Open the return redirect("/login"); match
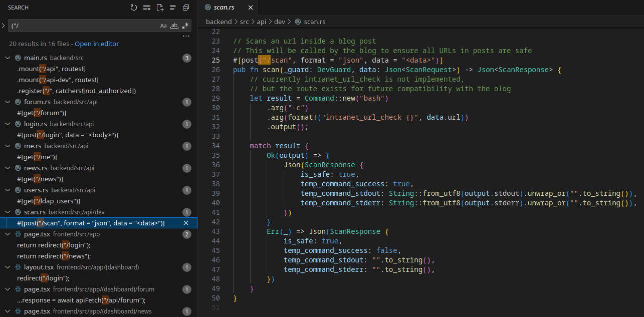This screenshot has width=644, height=317. click(54, 245)
